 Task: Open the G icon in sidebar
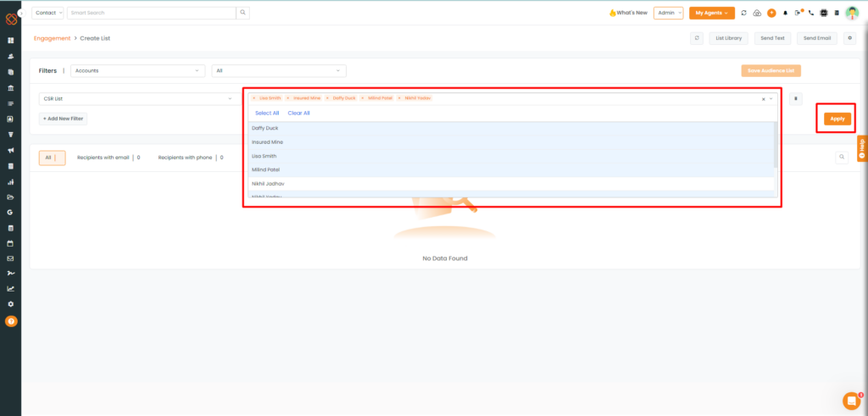(x=10, y=213)
